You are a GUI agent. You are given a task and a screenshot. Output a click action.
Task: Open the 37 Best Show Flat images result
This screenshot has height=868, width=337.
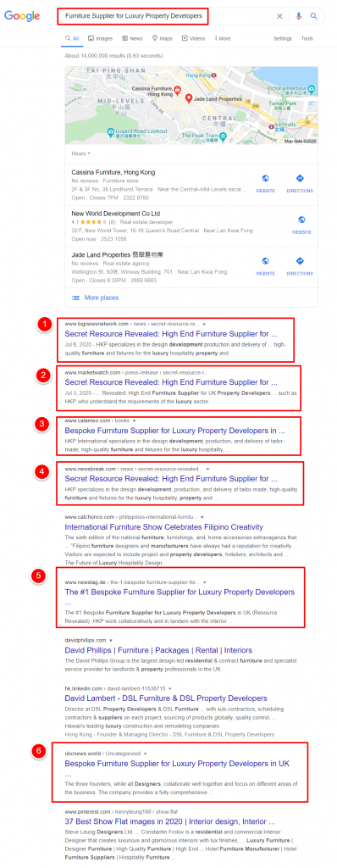[172, 821]
